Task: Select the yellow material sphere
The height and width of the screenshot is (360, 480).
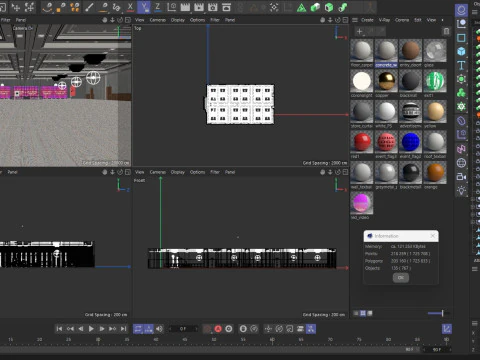Action: [x=435, y=111]
